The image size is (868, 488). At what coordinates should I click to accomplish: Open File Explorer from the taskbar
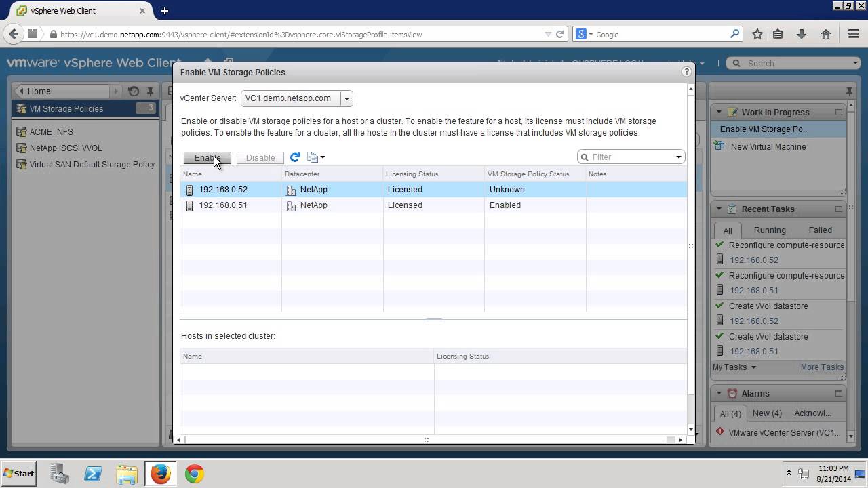tap(127, 474)
